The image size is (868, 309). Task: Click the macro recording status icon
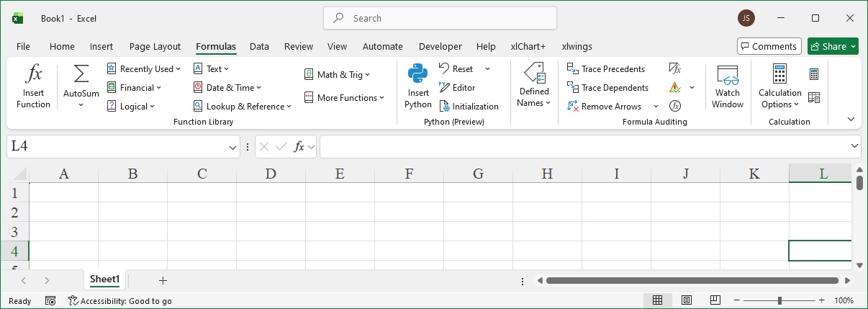(x=50, y=300)
